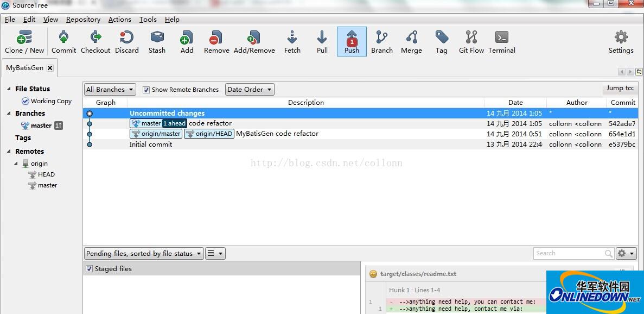Viewport: 644px width, 314px height.
Task: Click the SourceTree app icon in title bar
Action: tap(6, 5)
